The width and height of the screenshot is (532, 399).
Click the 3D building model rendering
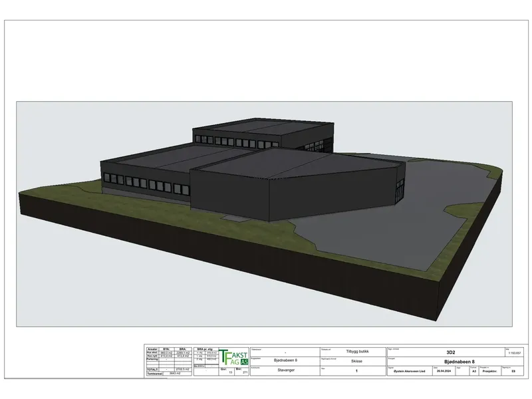point(264,214)
